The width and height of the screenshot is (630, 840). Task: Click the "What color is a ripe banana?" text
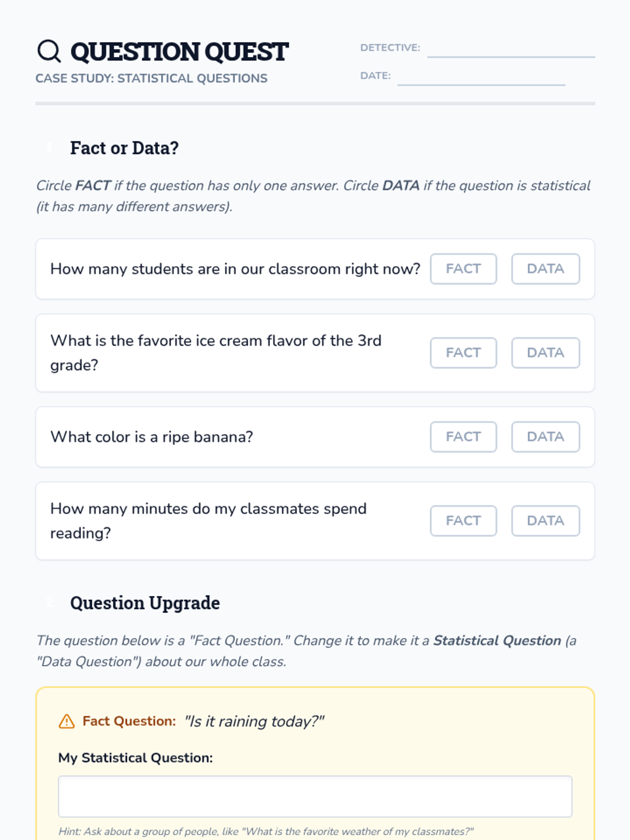152,437
